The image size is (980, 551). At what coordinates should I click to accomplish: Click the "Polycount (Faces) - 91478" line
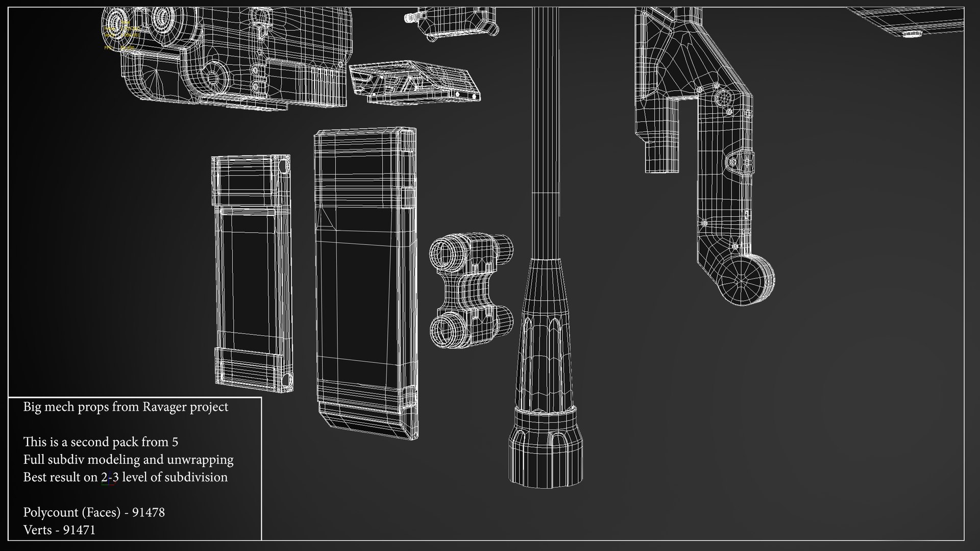(94, 512)
